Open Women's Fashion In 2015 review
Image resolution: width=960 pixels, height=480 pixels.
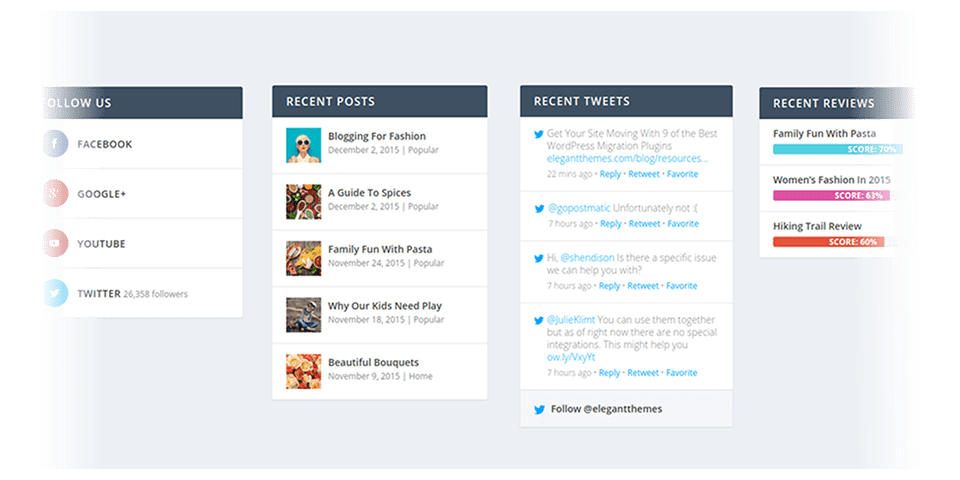[x=831, y=180]
